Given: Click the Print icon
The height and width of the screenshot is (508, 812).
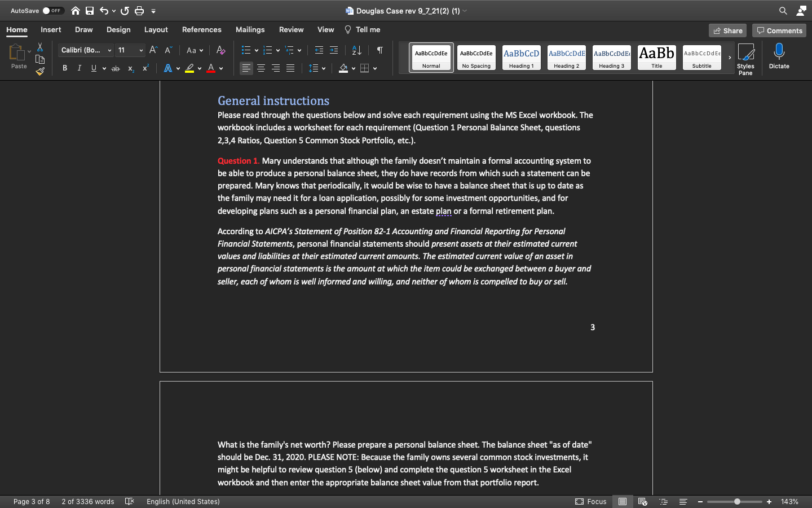Looking at the screenshot, I should point(139,10).
